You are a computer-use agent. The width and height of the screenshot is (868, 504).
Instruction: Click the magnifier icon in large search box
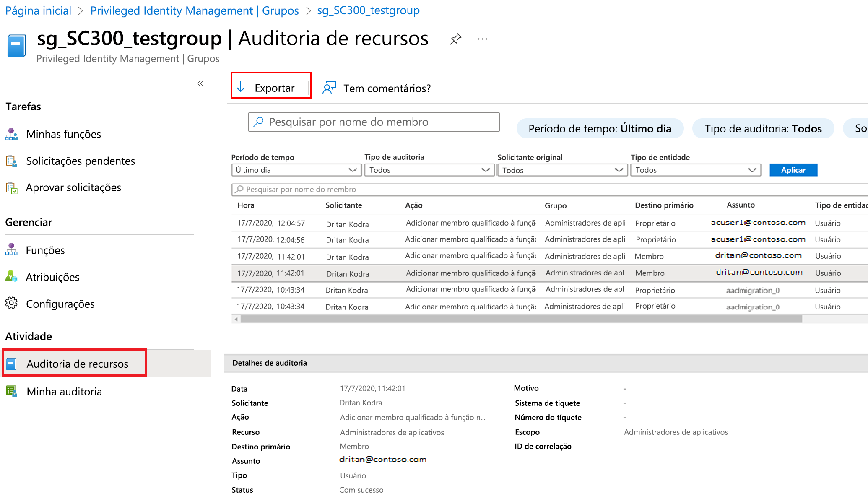tap(259, 122)
